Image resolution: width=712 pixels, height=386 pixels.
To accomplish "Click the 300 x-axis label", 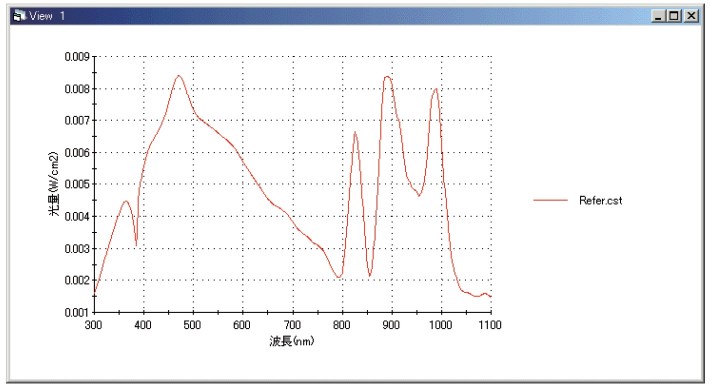I will (94, 325).
